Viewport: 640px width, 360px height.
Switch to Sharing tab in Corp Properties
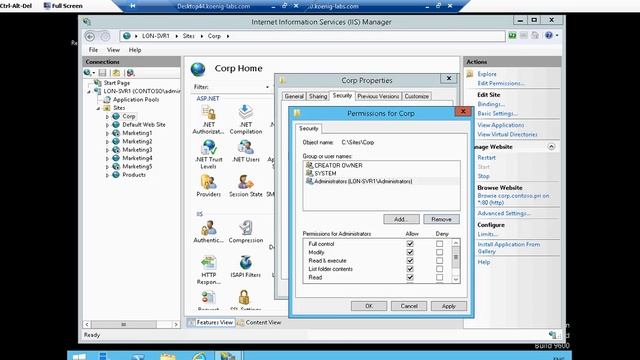click(x=318, y=96)
